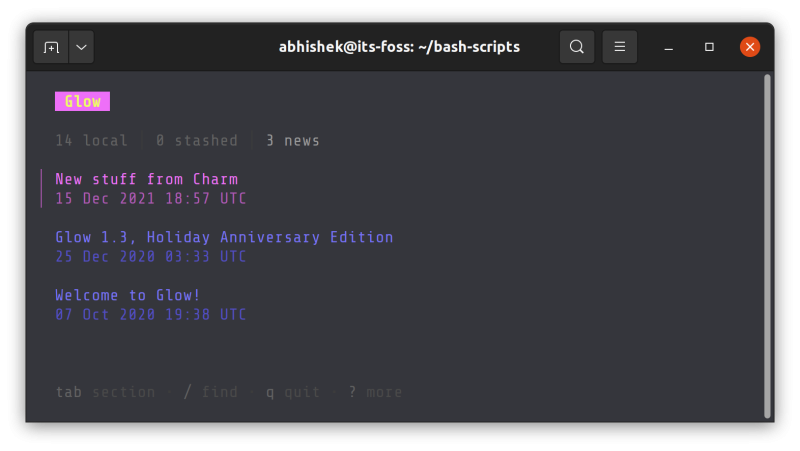Open the Welcome to Glow! entry
Viewport: 800px width, 451px height.
point(128,295)
